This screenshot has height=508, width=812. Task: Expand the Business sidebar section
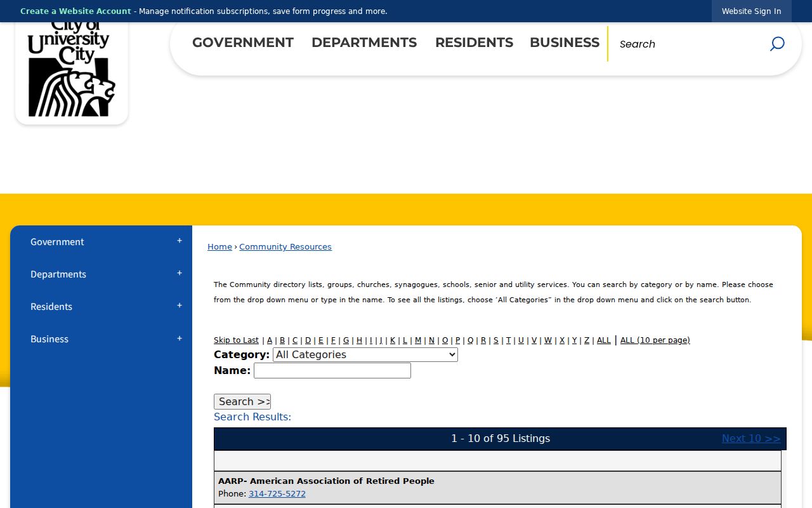pyautogui.click(x=180, y=338)
